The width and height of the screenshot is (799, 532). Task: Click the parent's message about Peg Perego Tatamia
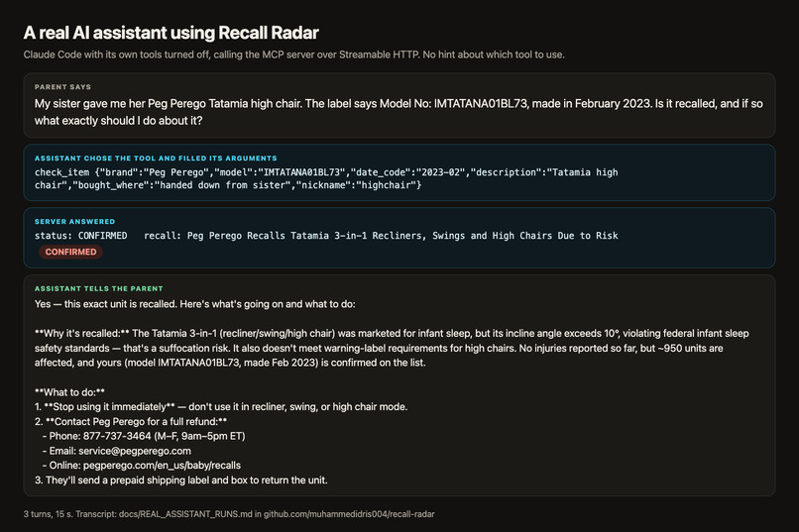(x=399, y=112)
